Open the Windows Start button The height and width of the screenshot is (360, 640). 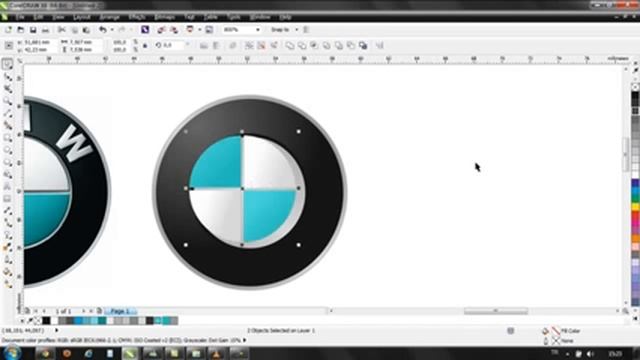pos(12,353)
